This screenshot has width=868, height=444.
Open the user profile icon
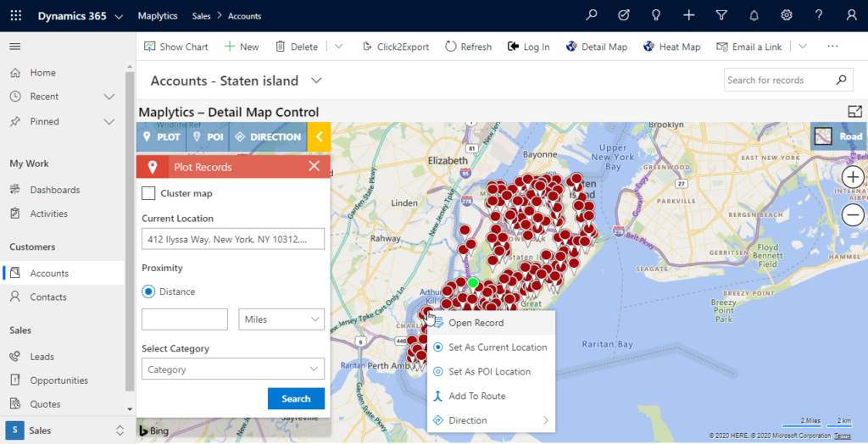point(851,15)
